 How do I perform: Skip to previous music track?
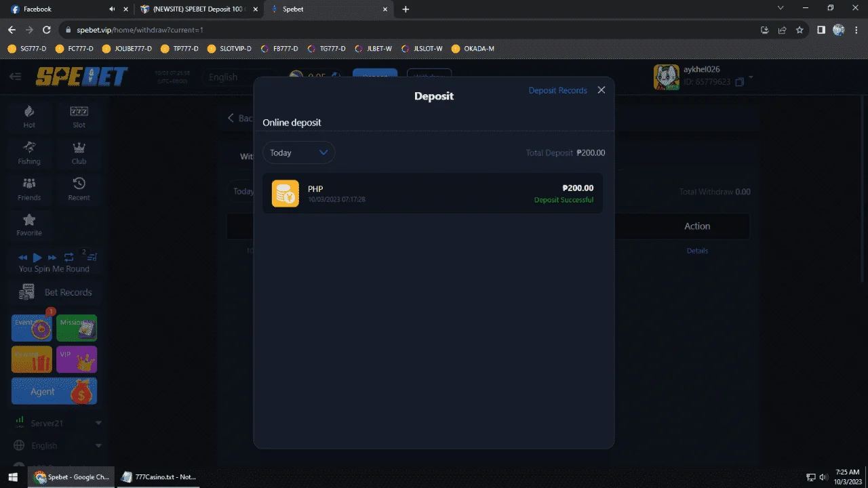coord(22,258)
